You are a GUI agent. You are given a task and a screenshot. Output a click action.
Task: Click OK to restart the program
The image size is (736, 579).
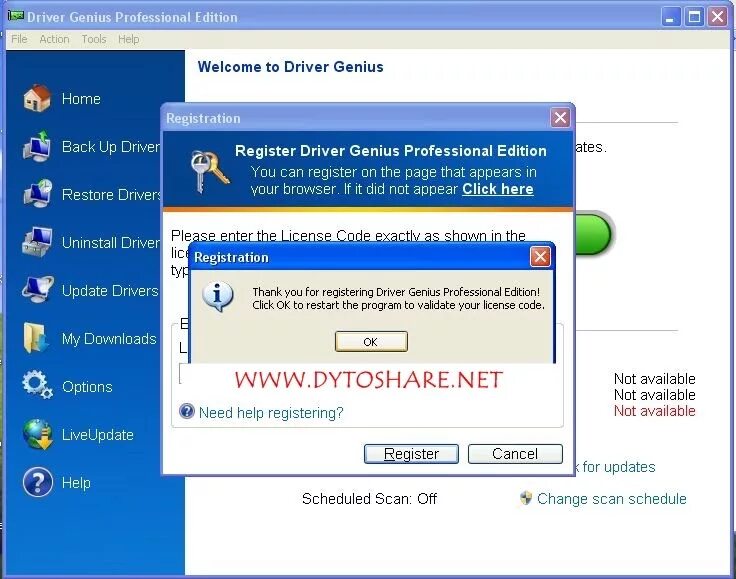pyautogui.click(x=371, y=342)
